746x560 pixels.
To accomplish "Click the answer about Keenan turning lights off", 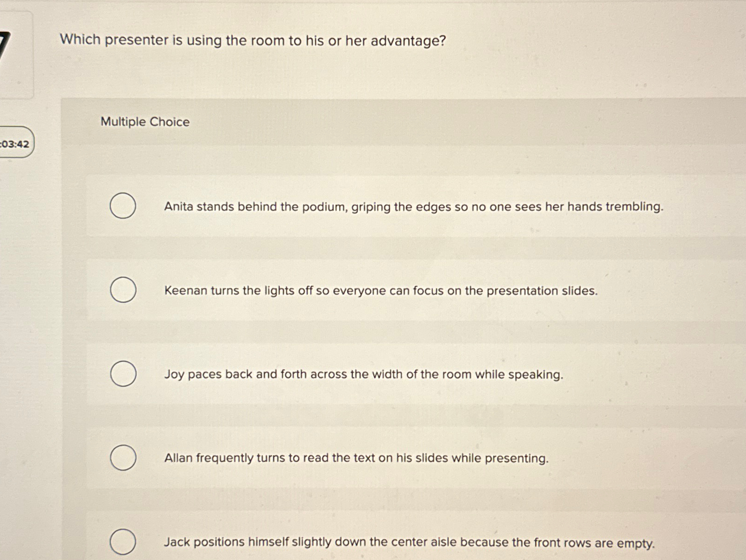I will 381,291.
